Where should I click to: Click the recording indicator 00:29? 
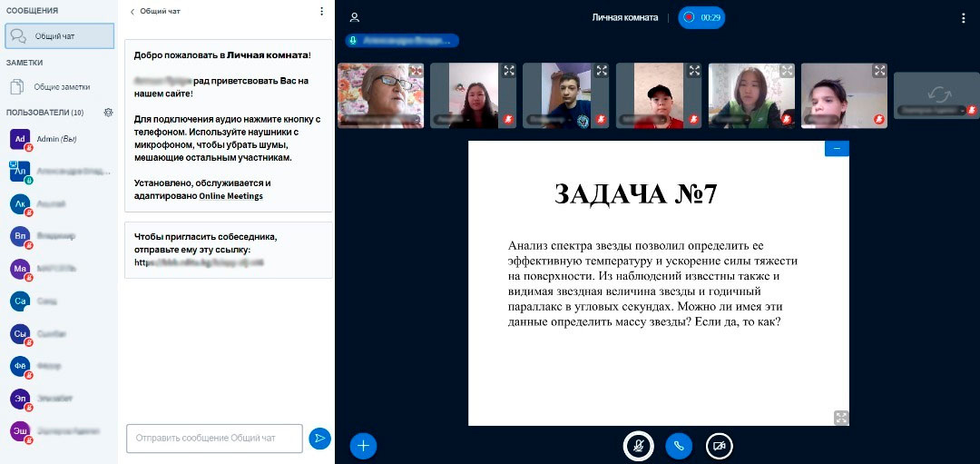click(701, 17)
